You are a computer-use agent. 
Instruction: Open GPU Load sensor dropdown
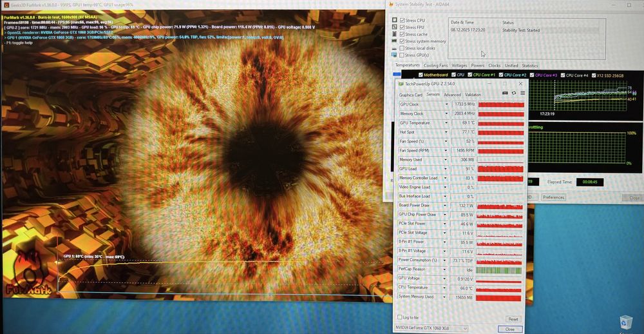pos(446,169)
